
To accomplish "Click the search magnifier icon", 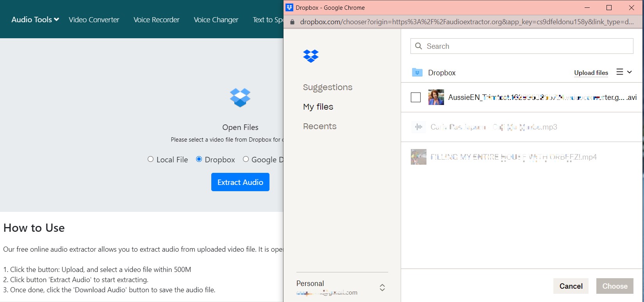I will 419,46.
